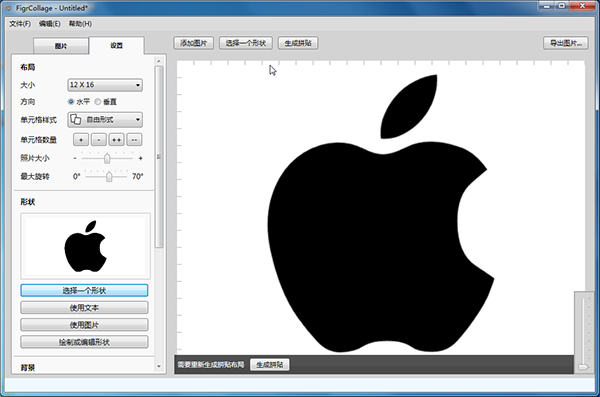Select the 垂直 orientation radio button

98,102
